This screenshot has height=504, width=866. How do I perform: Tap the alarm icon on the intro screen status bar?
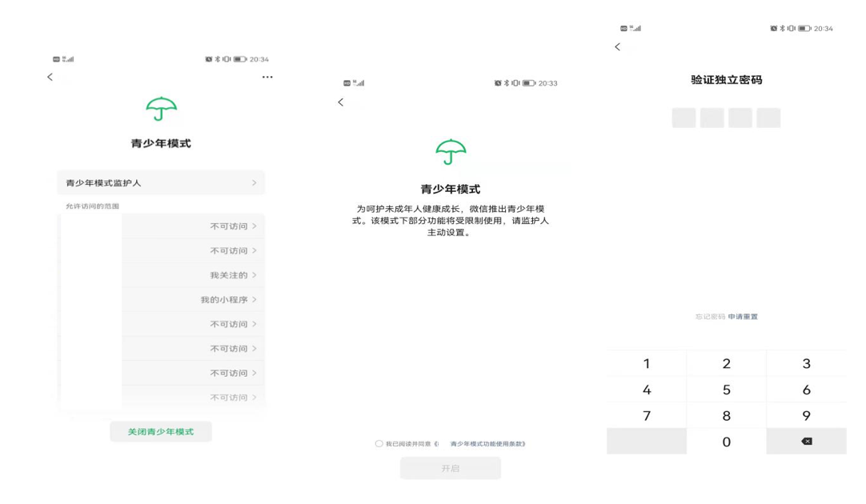(498, 83)
